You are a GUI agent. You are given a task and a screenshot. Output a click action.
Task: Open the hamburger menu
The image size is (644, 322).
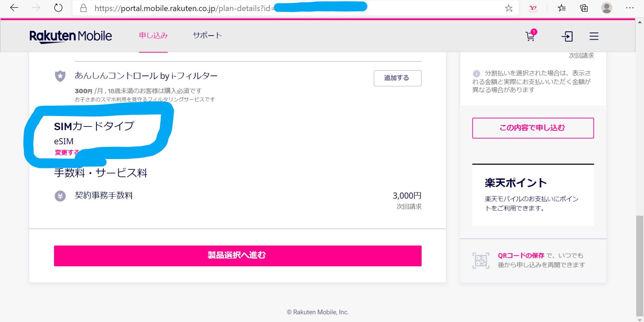[594, 36]
